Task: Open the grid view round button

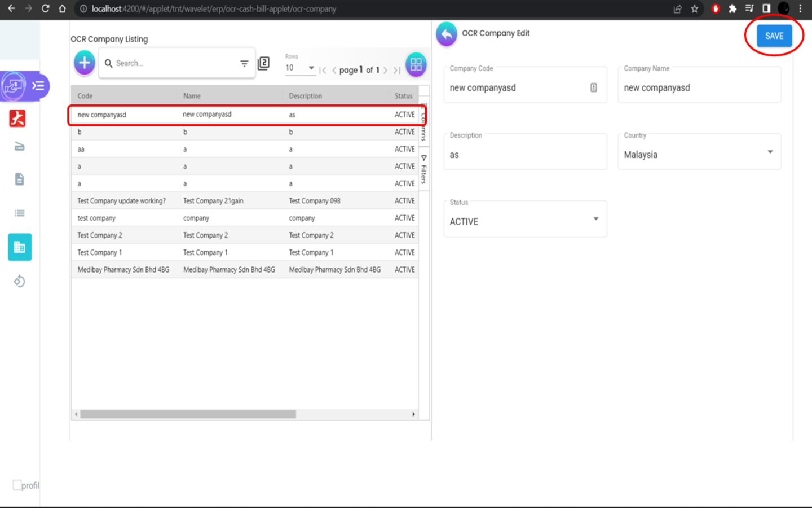Action: [416, 64]
